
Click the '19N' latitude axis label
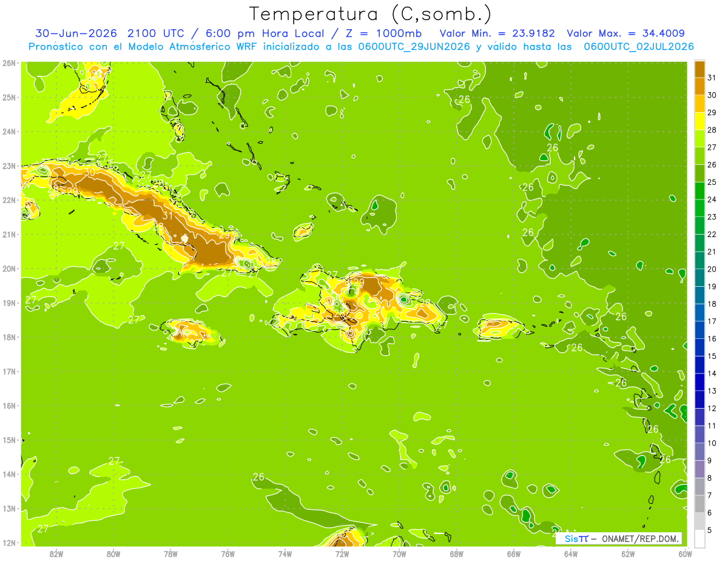[x=9, y=303]
